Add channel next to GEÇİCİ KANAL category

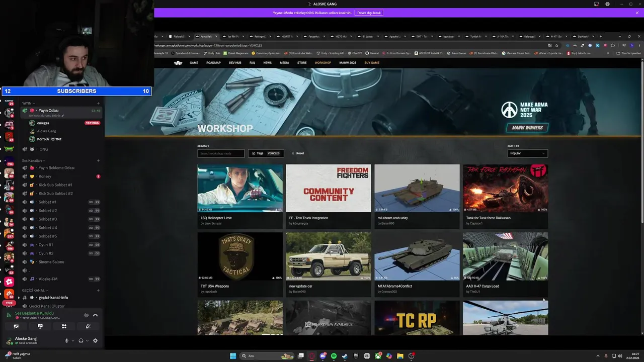tap(98, 290)
